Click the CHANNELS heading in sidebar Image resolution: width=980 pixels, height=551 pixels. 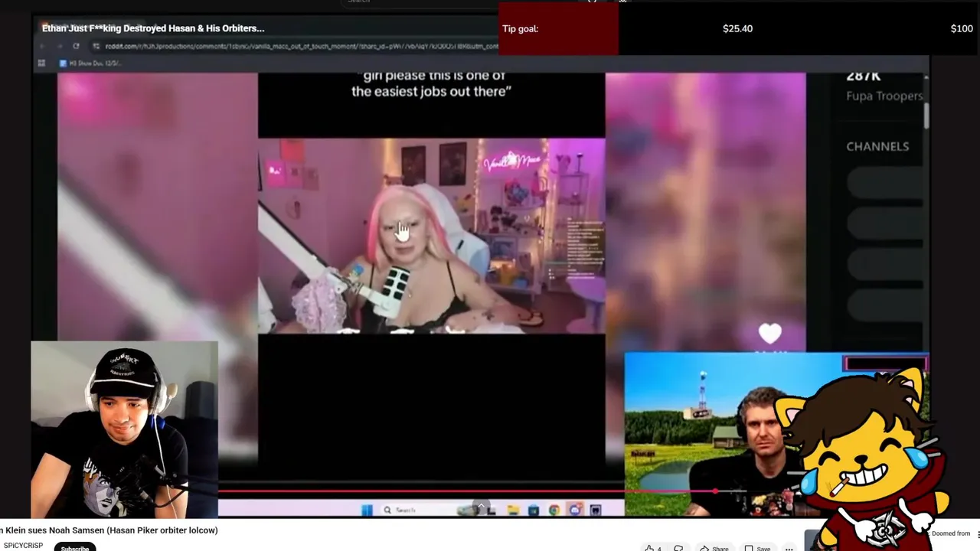click(x=877, y=146)
